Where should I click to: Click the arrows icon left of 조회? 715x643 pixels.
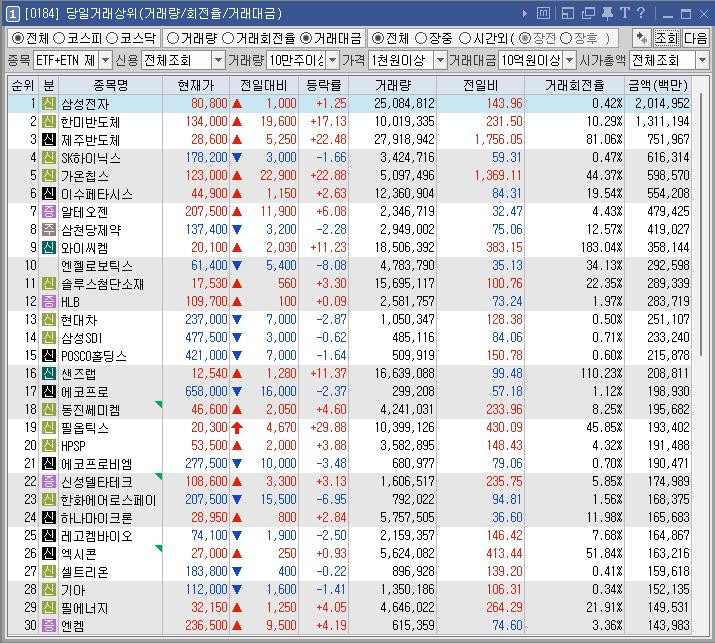coord(642,38)
